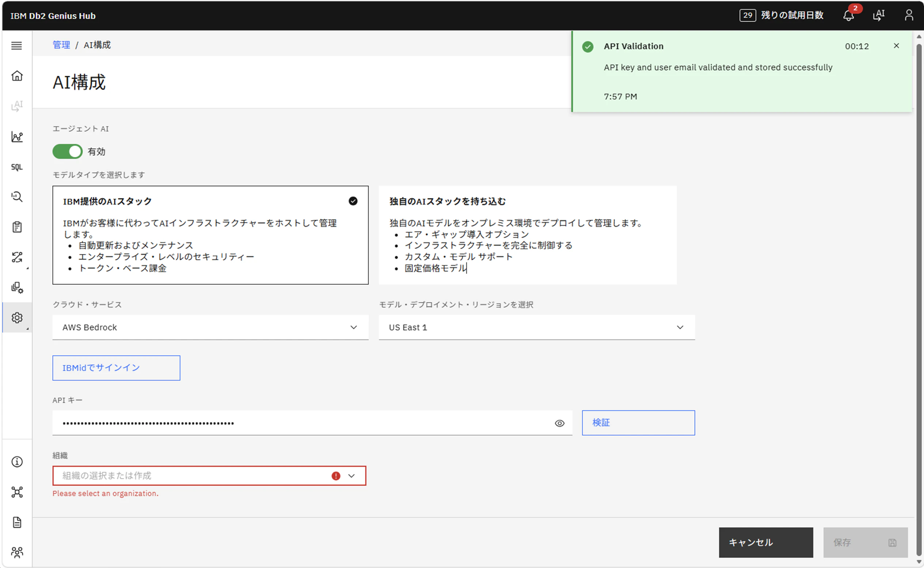Viewport: 924px width, 568px height.
Task: Click the 検証 validate button
Action: [x=638, y=423]
